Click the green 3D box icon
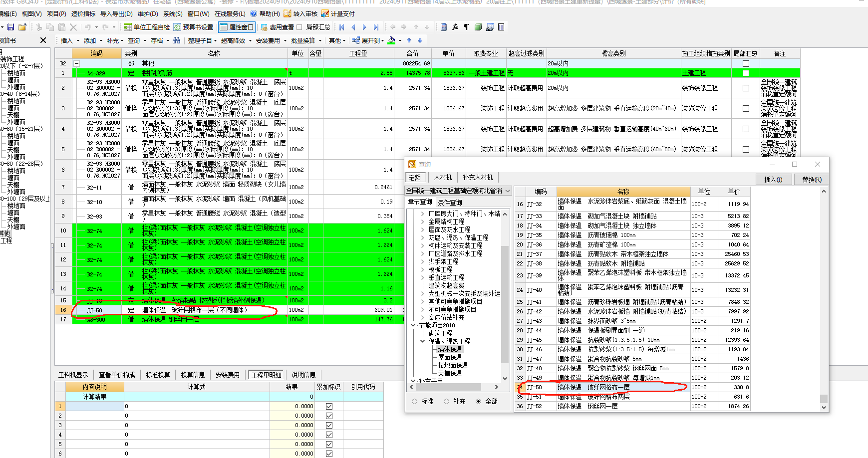868x458 pixels. pyautogui.click(x=478, y=27)
